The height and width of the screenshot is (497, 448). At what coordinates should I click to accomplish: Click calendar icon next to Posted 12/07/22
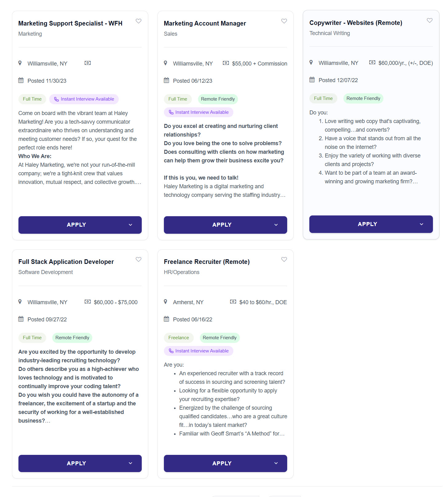tap(312, 80)
